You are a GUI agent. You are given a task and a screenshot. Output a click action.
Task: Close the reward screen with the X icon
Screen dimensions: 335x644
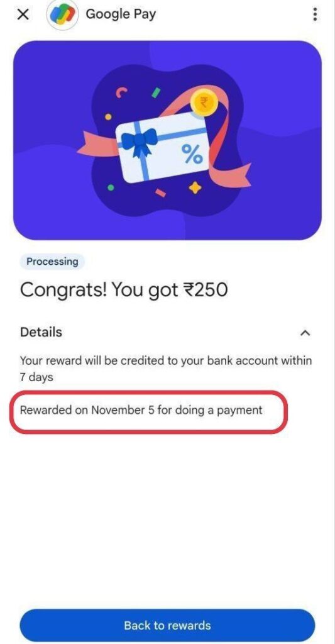click(23, 14)
